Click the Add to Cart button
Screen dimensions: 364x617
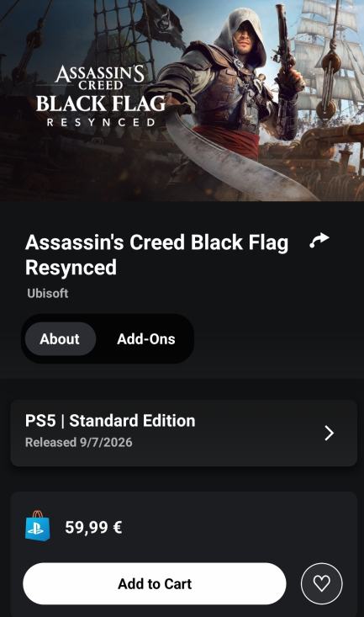click(155, 583)
